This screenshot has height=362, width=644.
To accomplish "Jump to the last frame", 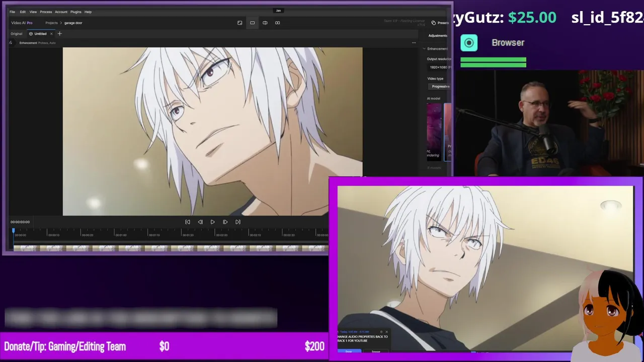I will [x=238, y=222].
